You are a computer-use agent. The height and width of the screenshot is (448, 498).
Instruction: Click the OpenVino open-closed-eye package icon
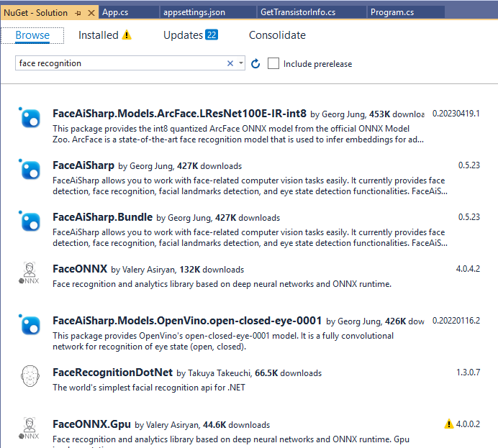point(30,325)
